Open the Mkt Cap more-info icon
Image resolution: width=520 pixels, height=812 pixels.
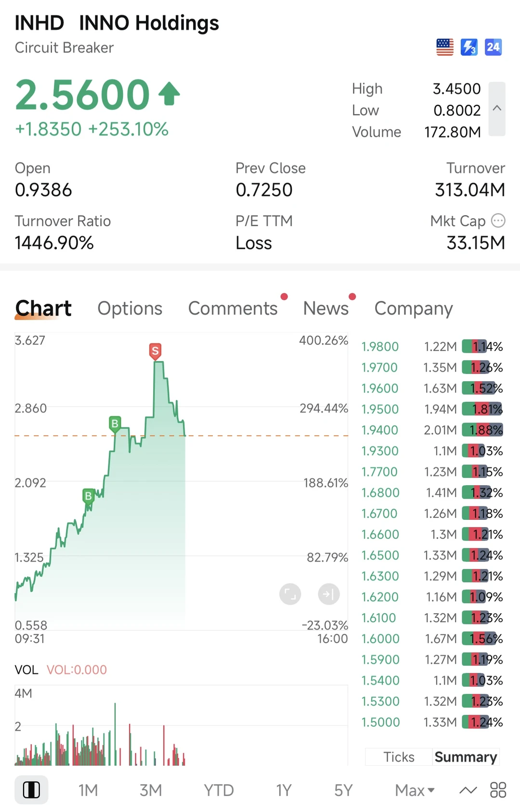498,220
